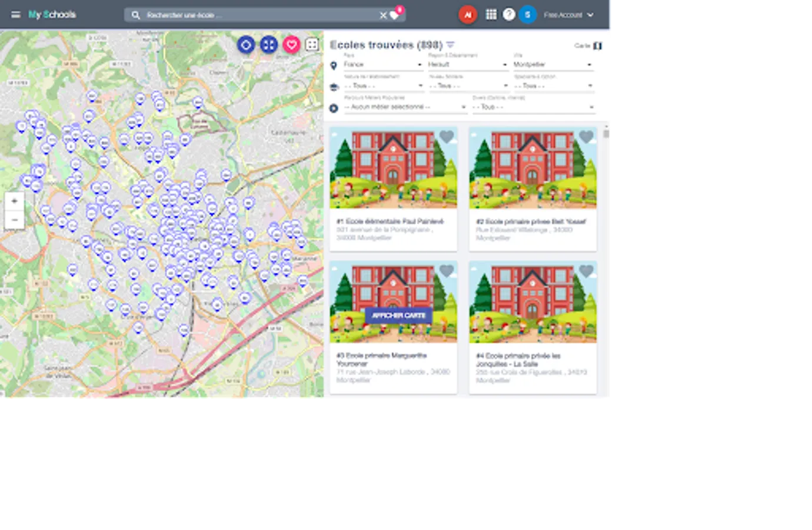Viewport: 812px width, 530px height.
Task: Click '#3 Ecole primaire Marguerite Yourcenar' title
Action: (381, 360)
